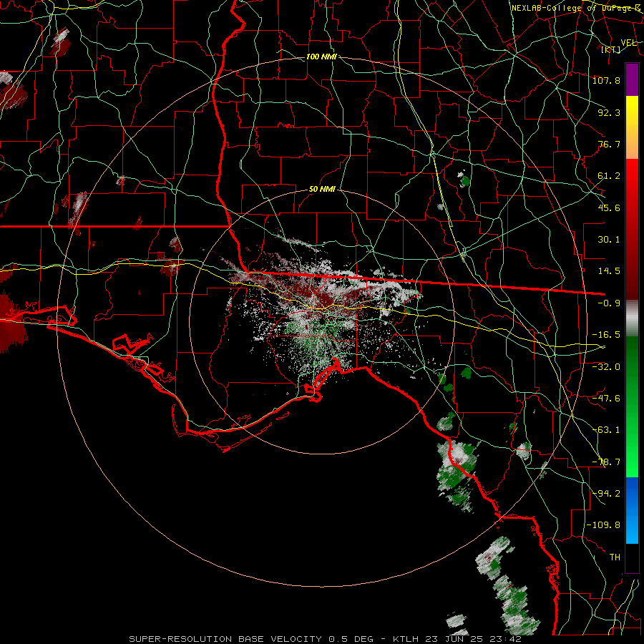
Task: Click the VEL legend title
Action: pos(629,43)
